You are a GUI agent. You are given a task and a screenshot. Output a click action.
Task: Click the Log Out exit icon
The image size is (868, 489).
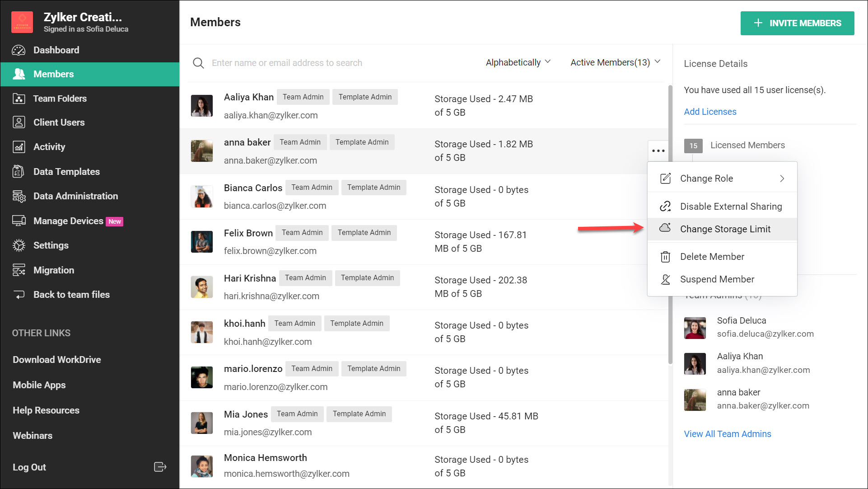point(160,467)
